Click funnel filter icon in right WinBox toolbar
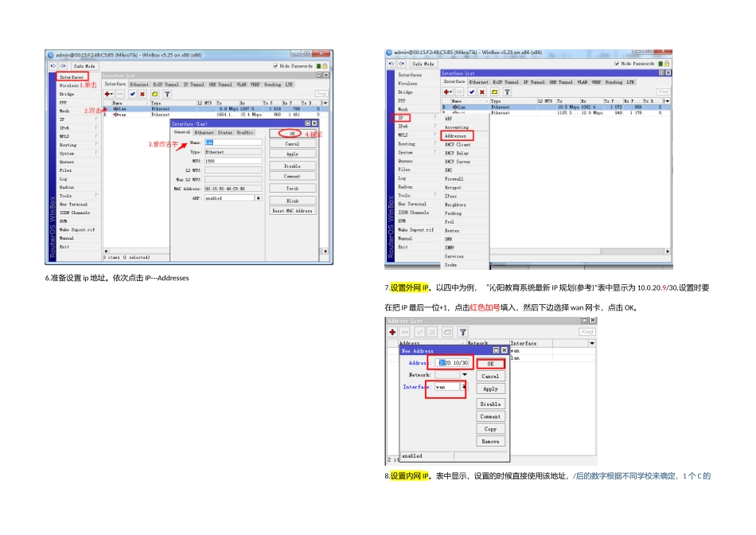756x535 pixels. pos(507,92)
